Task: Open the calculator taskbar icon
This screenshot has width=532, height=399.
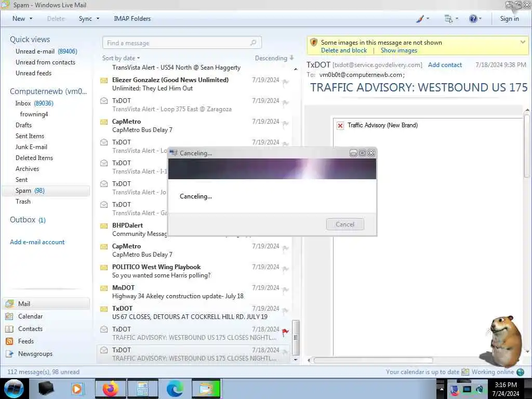Action: 142,389
